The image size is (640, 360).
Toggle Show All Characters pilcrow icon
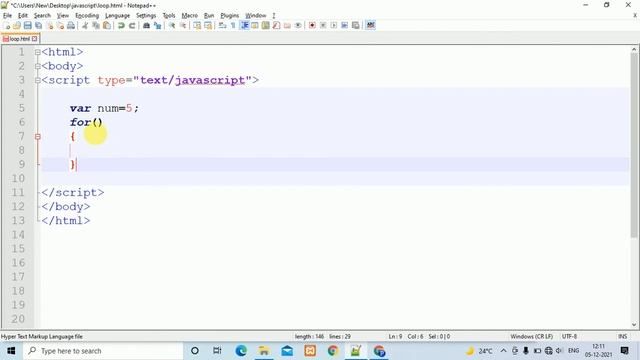coord(233,25)
